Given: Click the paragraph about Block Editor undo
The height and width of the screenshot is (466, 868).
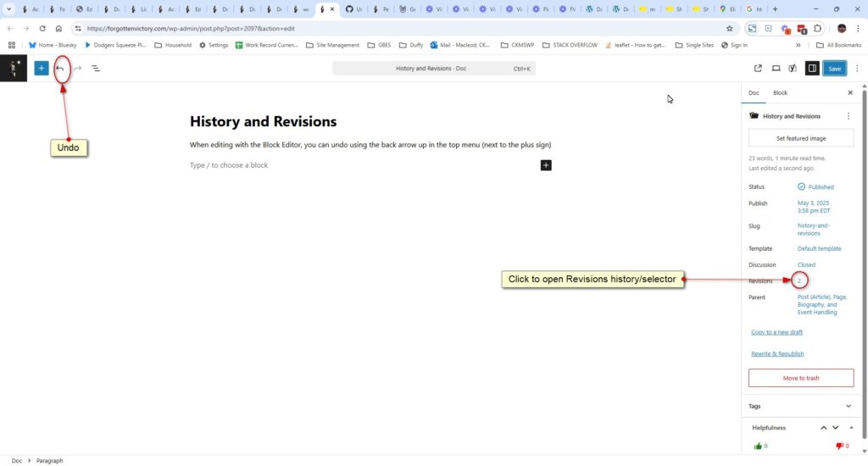Looking at the screenshot, I should [x=370, y=145].
